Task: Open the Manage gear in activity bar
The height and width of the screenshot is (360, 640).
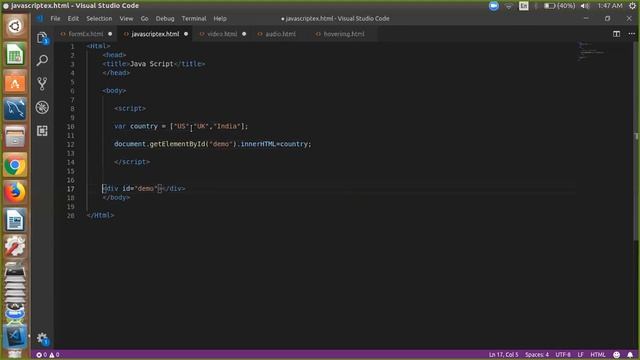Action: (42, 338)
